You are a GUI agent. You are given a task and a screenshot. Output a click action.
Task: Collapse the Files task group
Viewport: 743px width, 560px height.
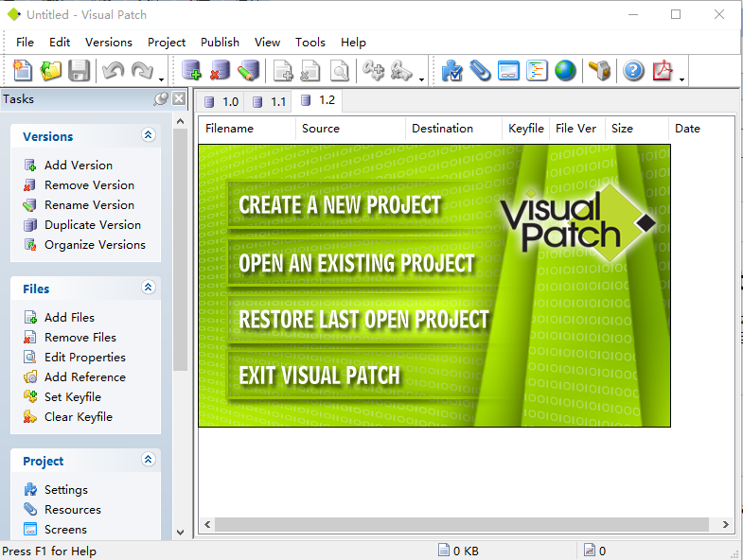coord(149,288)
